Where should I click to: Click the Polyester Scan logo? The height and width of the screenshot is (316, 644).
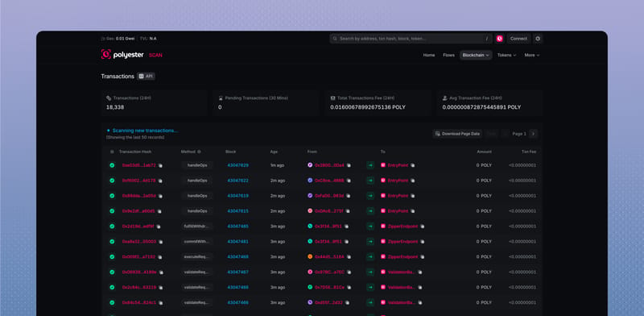tap(131, 54)
